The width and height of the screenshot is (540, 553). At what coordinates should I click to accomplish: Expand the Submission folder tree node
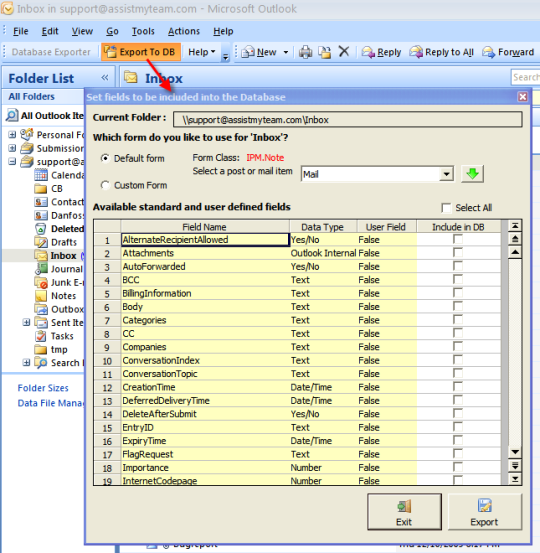point(12,148)
